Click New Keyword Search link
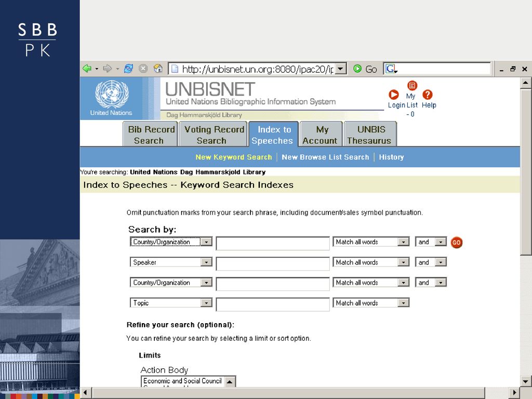 (234, 157)
